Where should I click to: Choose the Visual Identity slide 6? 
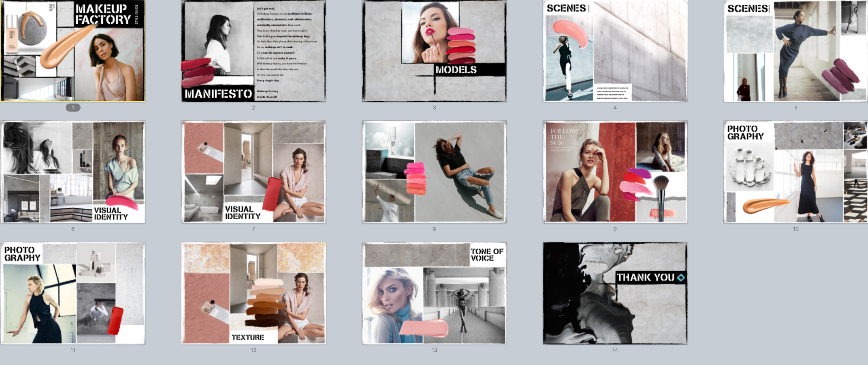point(73,172)
